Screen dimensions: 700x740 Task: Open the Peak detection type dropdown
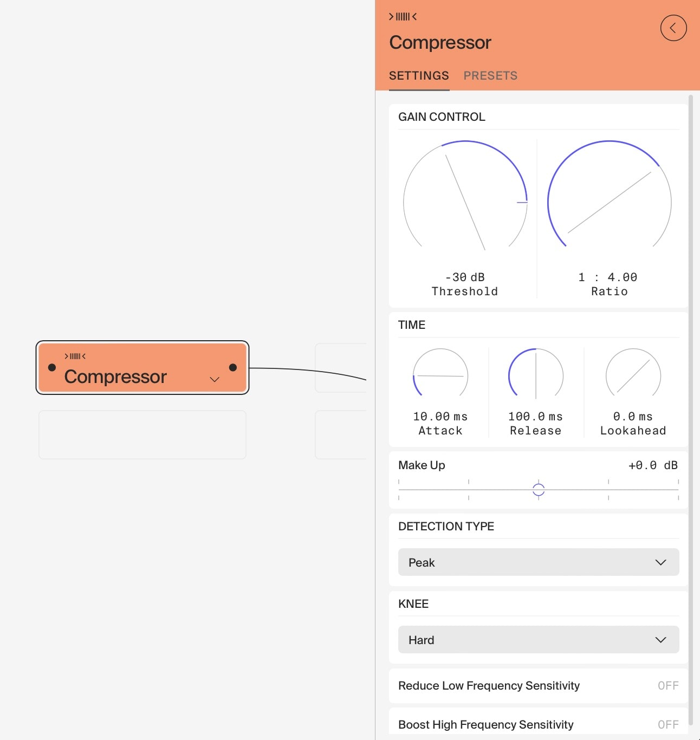[x=538, y=562]
